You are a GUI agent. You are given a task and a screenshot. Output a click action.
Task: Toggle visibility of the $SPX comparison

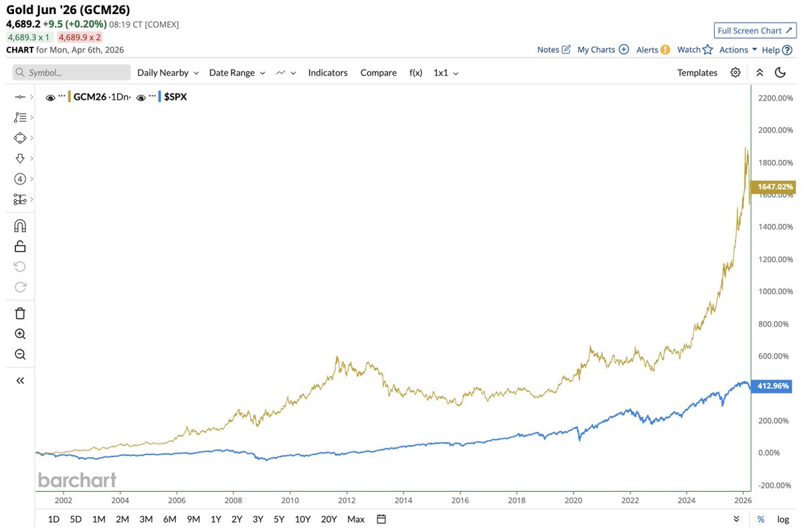(141, 96)
